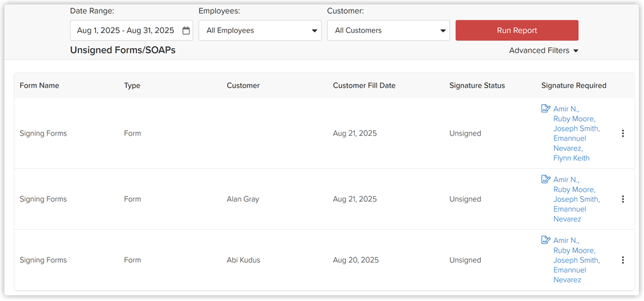
Task: Expand Advanced Filters
Action: pyautogui.click(x=543, y=51)
